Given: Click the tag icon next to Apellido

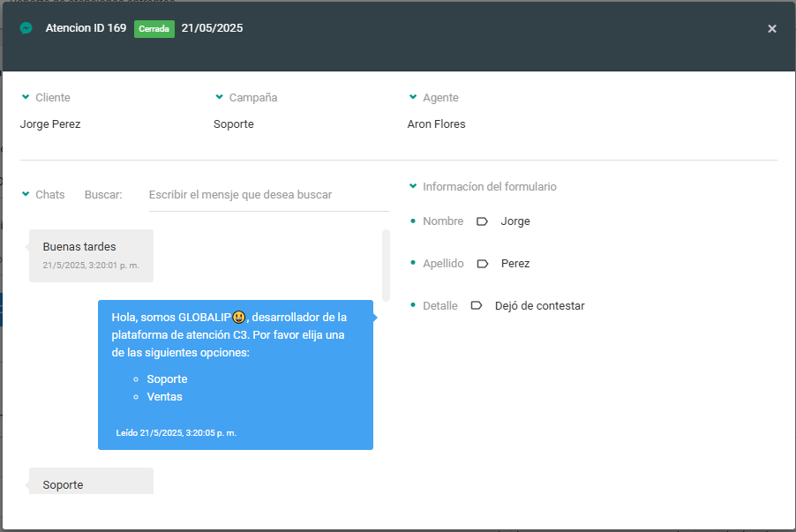Looking at the screenshot, I should [482, 264].
